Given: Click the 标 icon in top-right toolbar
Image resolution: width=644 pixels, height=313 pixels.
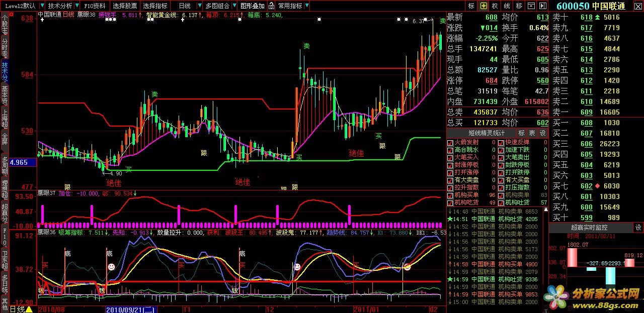Looking at the screenshot, I should click(471, 6).
